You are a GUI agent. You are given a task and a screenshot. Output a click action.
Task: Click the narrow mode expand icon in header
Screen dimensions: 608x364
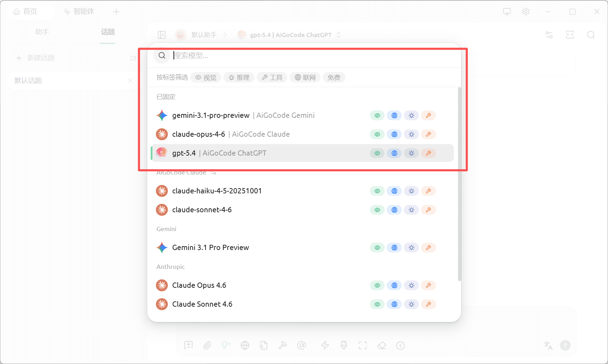(570, 35)
